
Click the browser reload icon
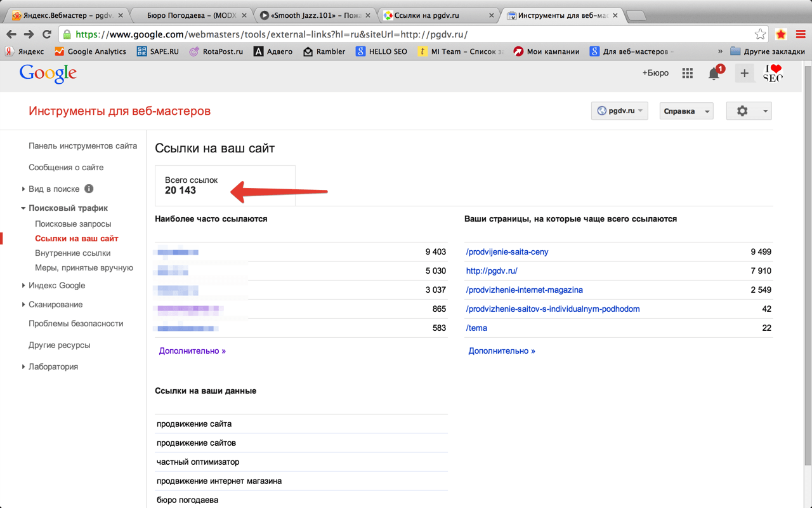46,34
